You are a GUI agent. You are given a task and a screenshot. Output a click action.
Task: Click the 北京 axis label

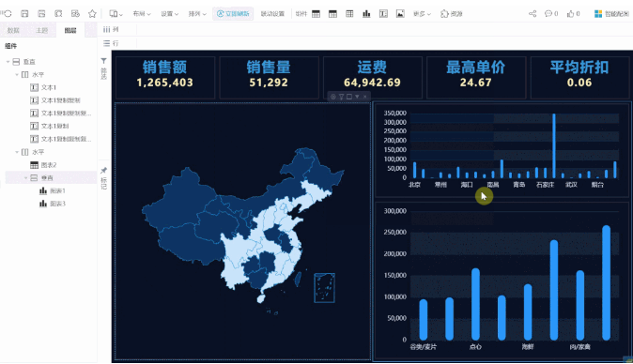pyautogui.click(x=414, y=185)
